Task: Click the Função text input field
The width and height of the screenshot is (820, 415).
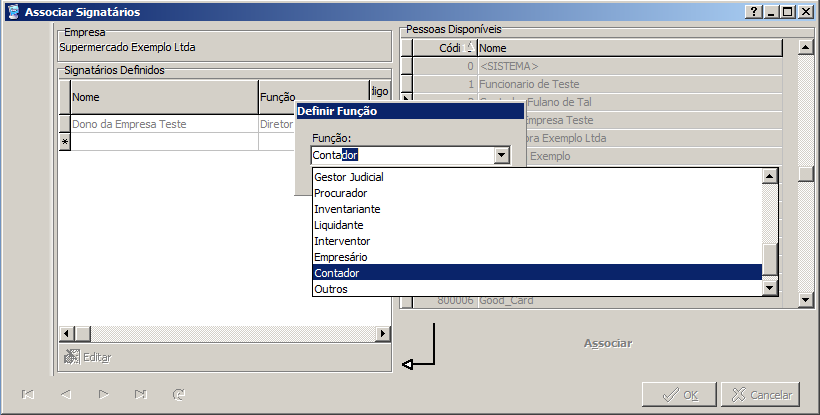Action: point(402,155)
